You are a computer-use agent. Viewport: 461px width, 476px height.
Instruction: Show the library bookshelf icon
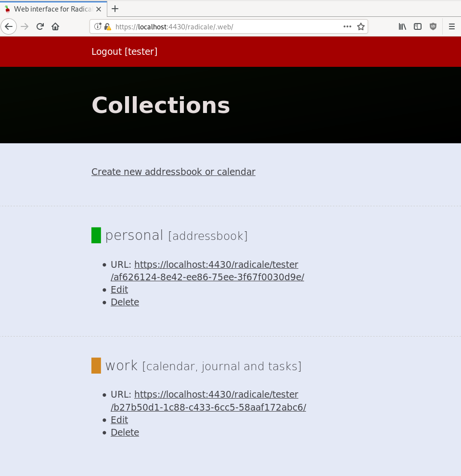pyautogui.click(x=402, y=27)
